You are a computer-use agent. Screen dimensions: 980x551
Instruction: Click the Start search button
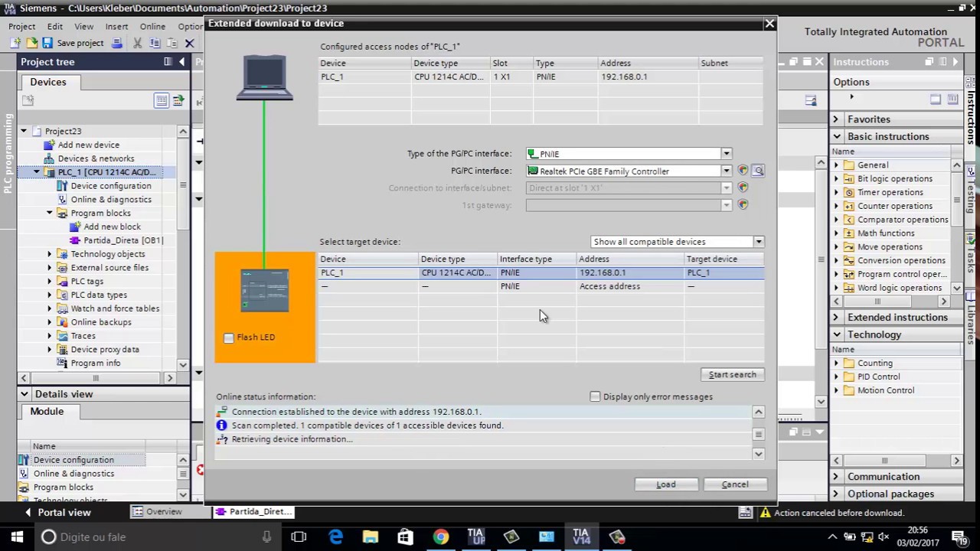(x=732, y=374)
